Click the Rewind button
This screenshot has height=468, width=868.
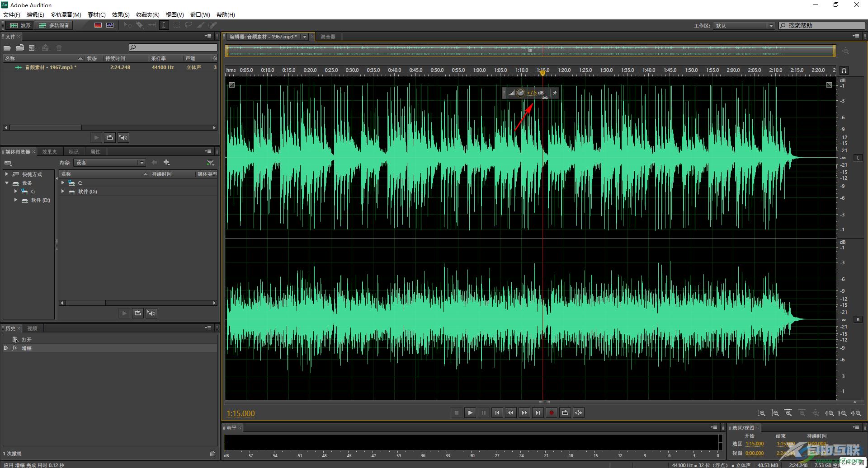coord(511,412)
